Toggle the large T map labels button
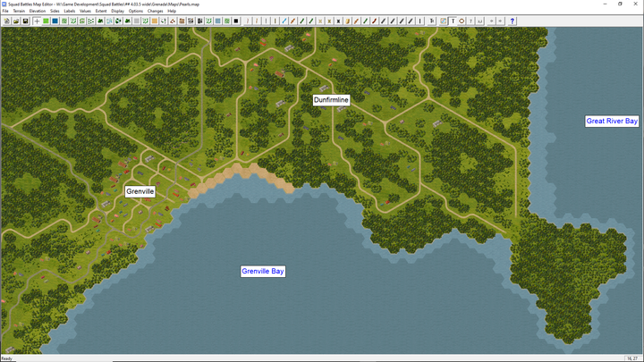Image resolution: width=644 pixels, height=362 pixels. (x=453, y=21)
